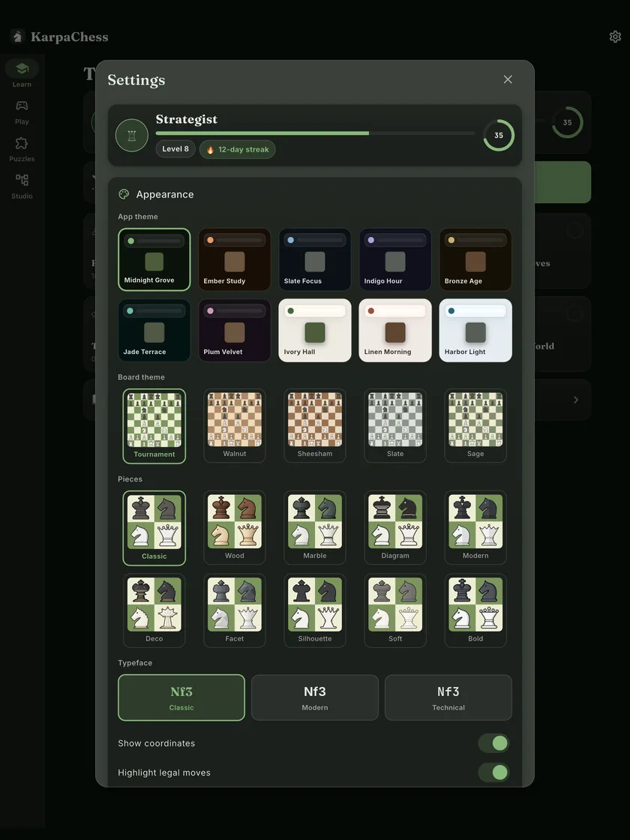630x840 pixels.
Task: Pick the Marble piece set
Action: tap(315, 528)
